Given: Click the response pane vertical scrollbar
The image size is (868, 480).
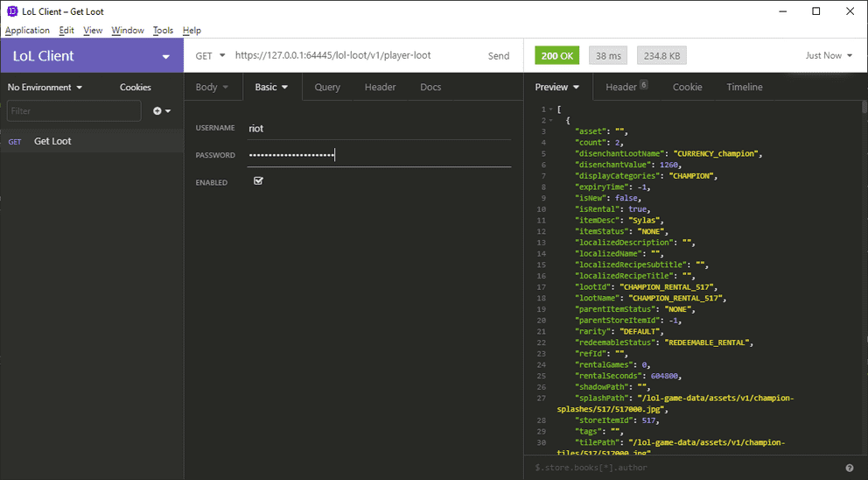Looking at the screenshot, I should tap(864, 277).
